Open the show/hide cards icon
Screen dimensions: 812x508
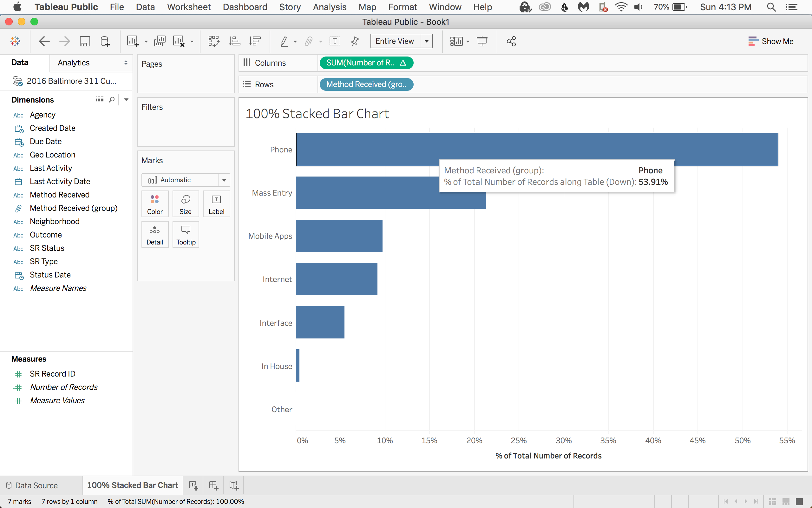[456, 41]
